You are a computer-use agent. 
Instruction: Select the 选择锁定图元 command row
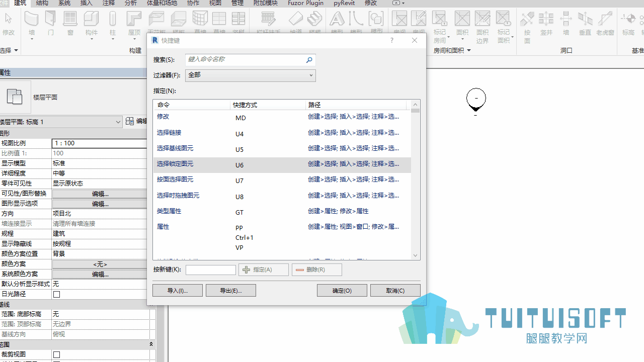pyautogui.click(x=282, y=164)
